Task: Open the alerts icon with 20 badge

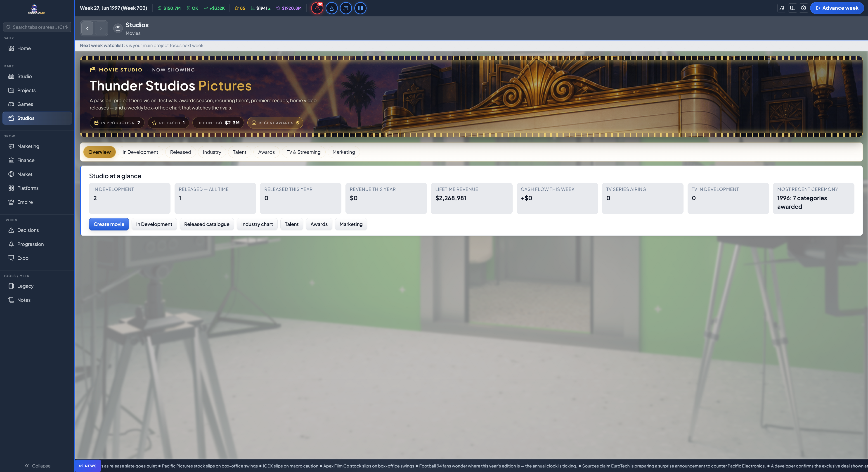Action: tap(317, 8)
